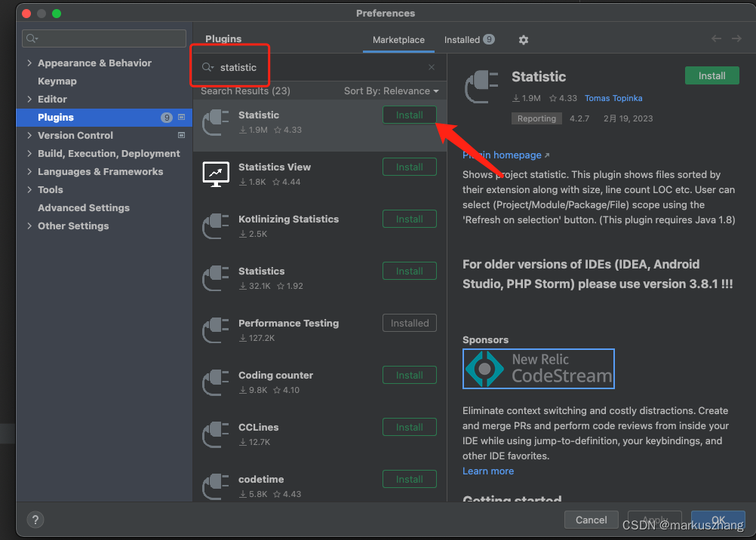Viewport: 756px width, 540px height.
Task: Switch to the Installed tab
Action: tap(469, 40)
